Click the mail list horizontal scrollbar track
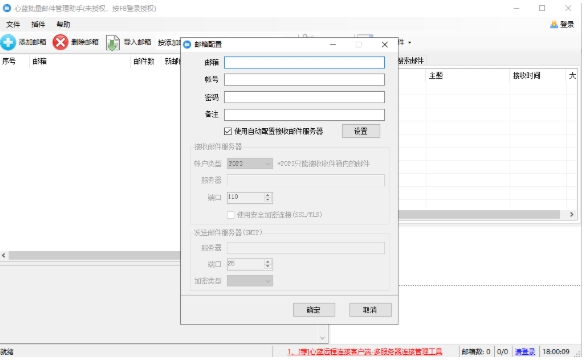The width and height of the screenshot is (585, 360). click(479, 215)
